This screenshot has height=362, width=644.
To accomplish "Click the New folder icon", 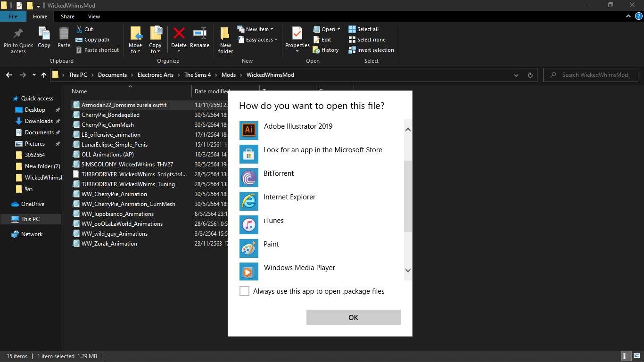I will (x=225, y=33).
